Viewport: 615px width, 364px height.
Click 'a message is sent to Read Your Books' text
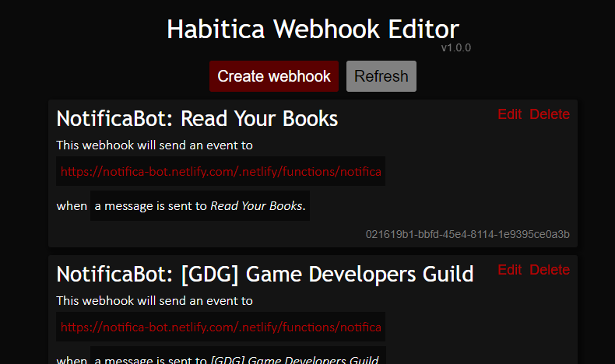coord(200,205)
